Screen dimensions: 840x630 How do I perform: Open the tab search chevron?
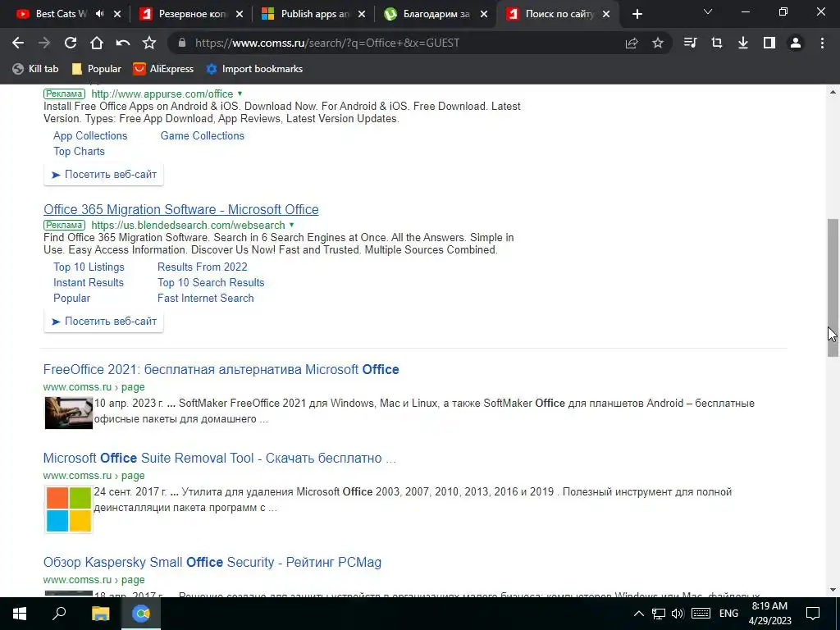708,11
